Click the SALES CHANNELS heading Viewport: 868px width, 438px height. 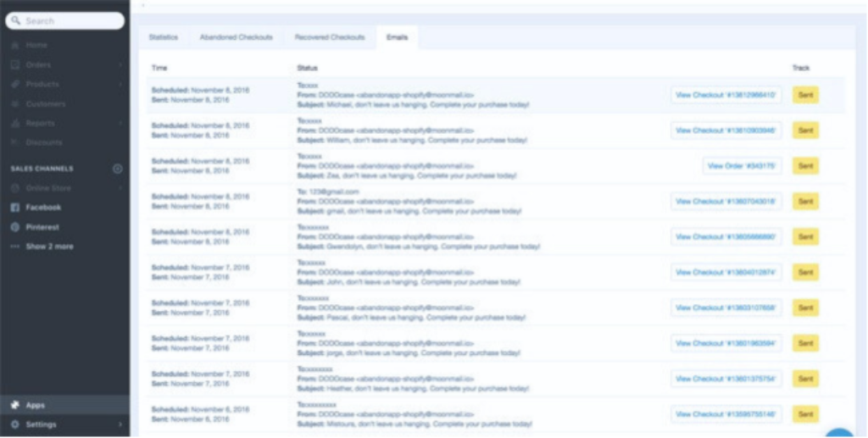[x=42, y=169]
